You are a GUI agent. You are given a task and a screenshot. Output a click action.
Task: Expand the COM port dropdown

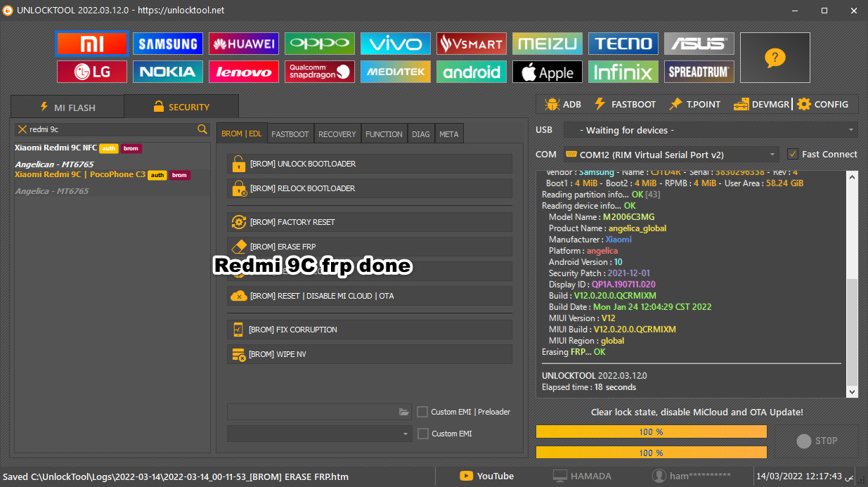coord(671,155)
